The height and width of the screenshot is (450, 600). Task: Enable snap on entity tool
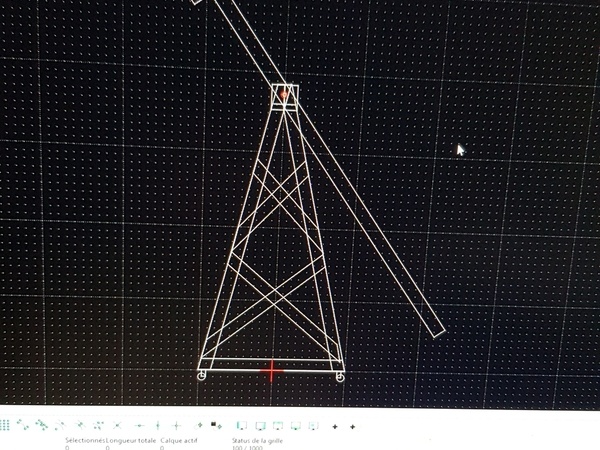pos(42,426)
